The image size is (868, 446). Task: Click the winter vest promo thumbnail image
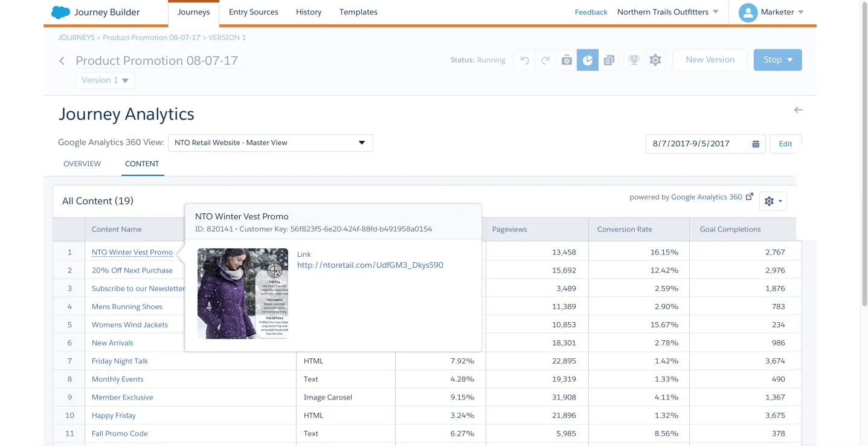243,293
